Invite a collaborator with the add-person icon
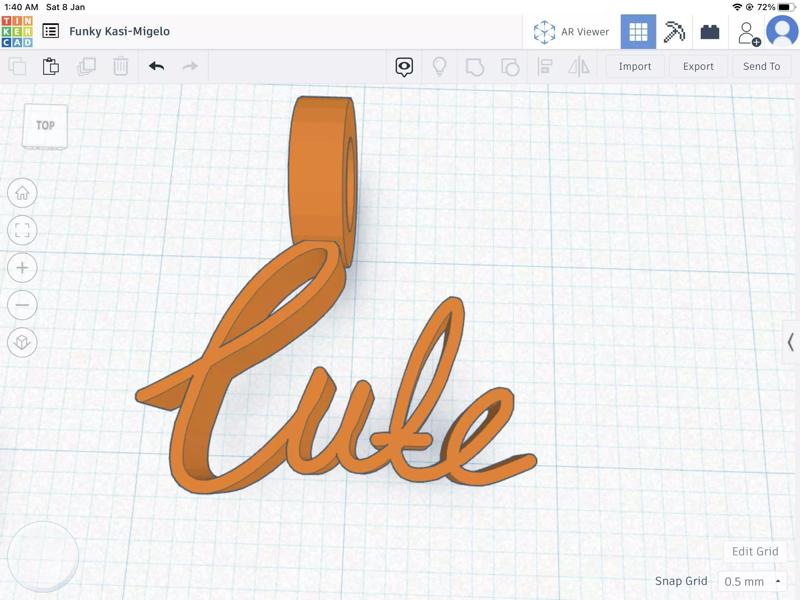800x600 pixels. pyautogui.click(x=748, y=33)
